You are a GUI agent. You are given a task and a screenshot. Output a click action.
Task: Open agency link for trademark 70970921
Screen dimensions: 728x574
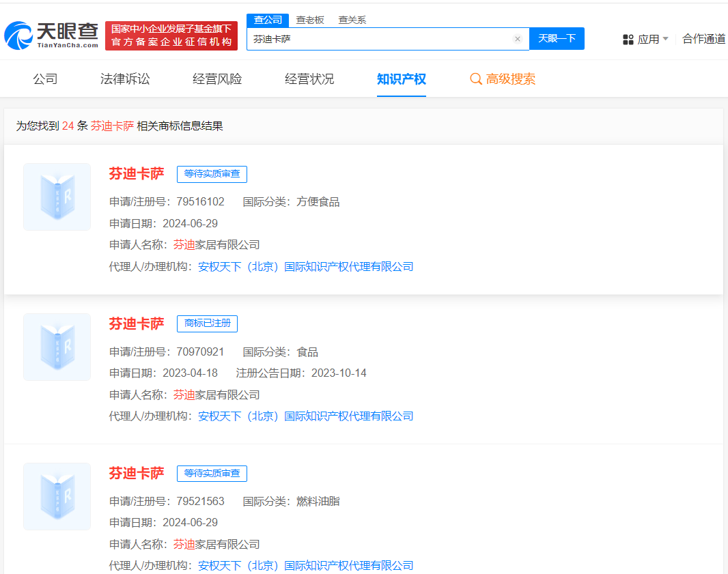(x=305, y=416)
